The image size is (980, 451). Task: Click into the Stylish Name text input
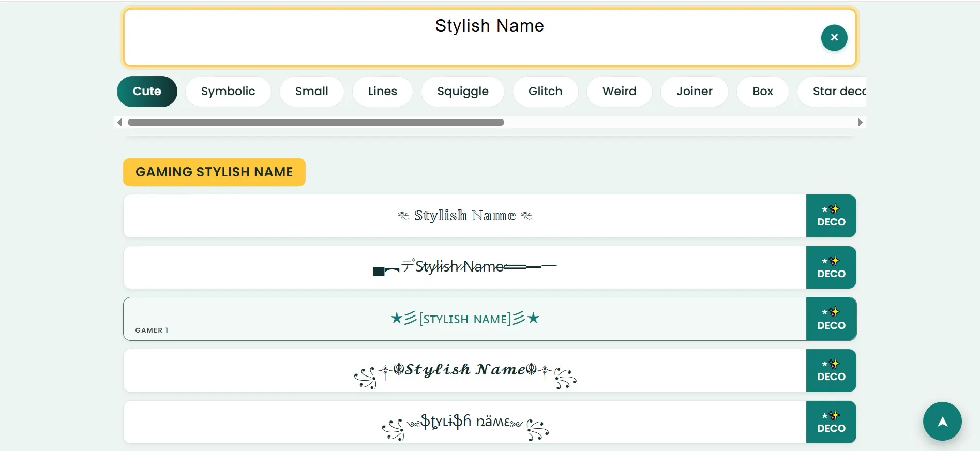[x=489, y=37]
